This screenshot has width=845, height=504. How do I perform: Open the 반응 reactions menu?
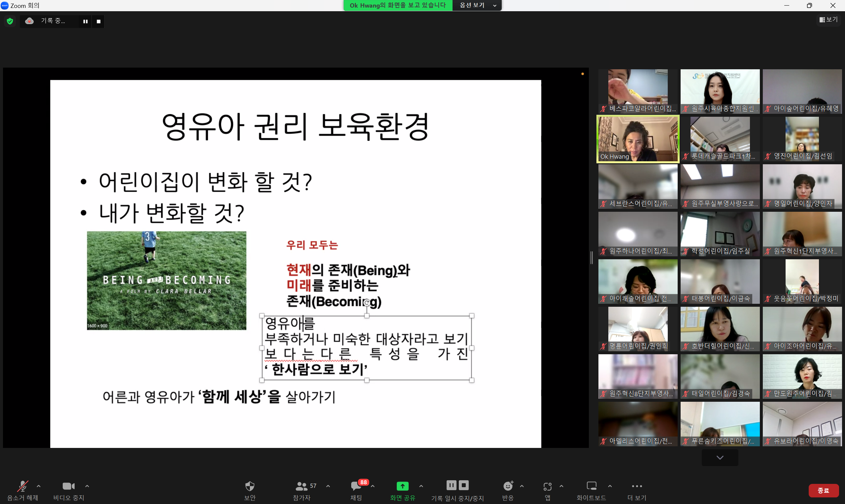pyautogui.click(x=508, y=491)
